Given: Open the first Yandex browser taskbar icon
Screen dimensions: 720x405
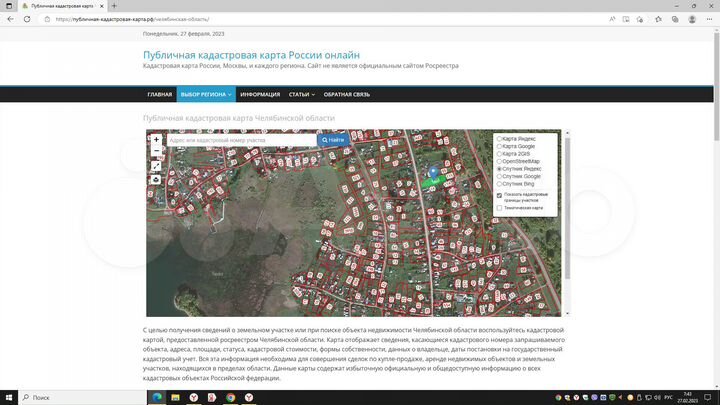Looking at the screenshot, I should click(x=194, y=397).
